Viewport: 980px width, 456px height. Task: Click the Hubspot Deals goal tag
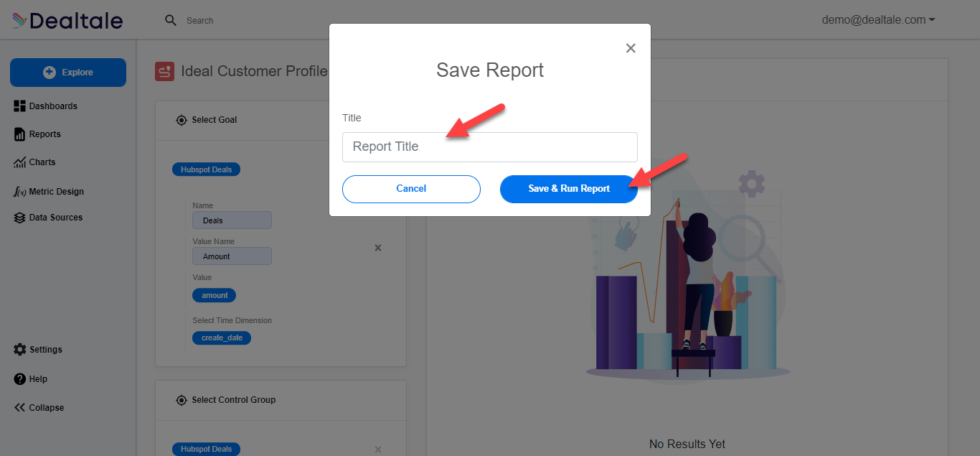207,169
